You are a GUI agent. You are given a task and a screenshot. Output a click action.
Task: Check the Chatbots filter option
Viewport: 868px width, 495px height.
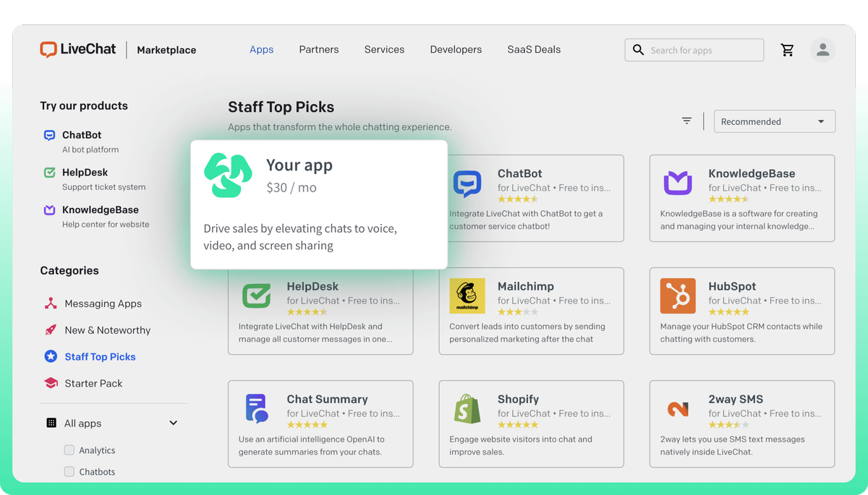69,471
